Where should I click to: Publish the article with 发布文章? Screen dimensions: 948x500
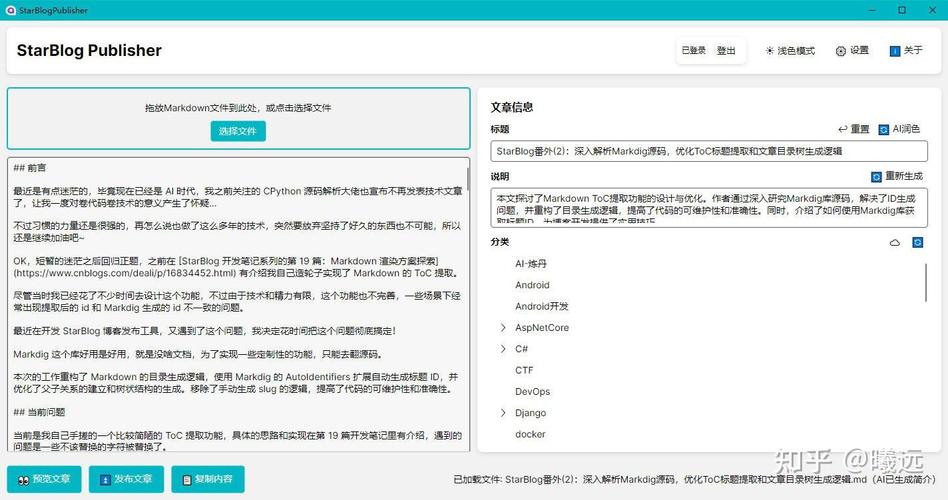click(x=126, y=479)
